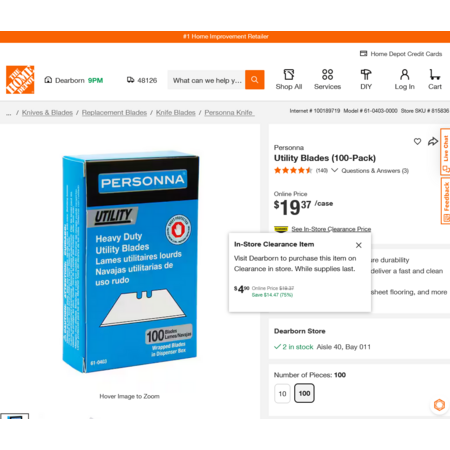Click the Log In person icon
Viewport: 450px width, 450px height.
coord(405,74)
